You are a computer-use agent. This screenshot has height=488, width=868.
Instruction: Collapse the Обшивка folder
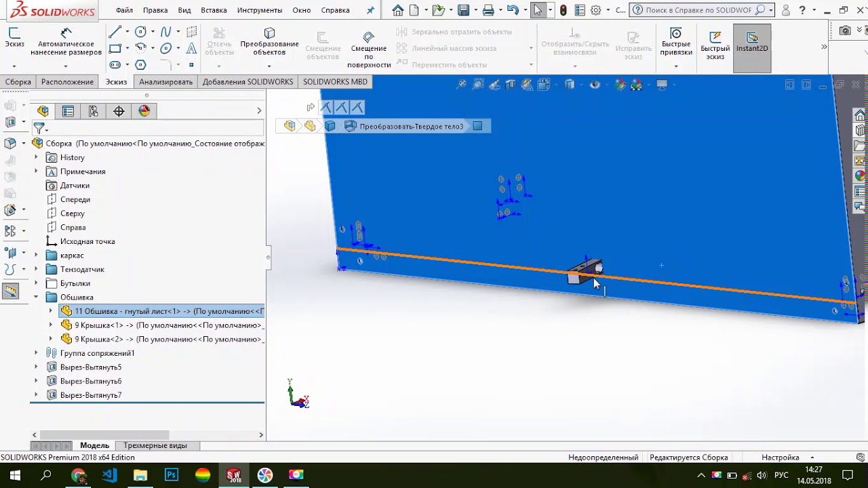click(36, 297)
